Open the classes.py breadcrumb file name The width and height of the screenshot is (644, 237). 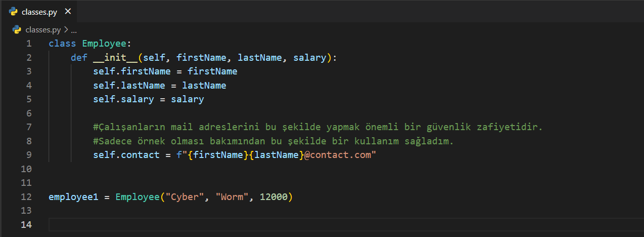pyautogui.click(x=43, y=30)
